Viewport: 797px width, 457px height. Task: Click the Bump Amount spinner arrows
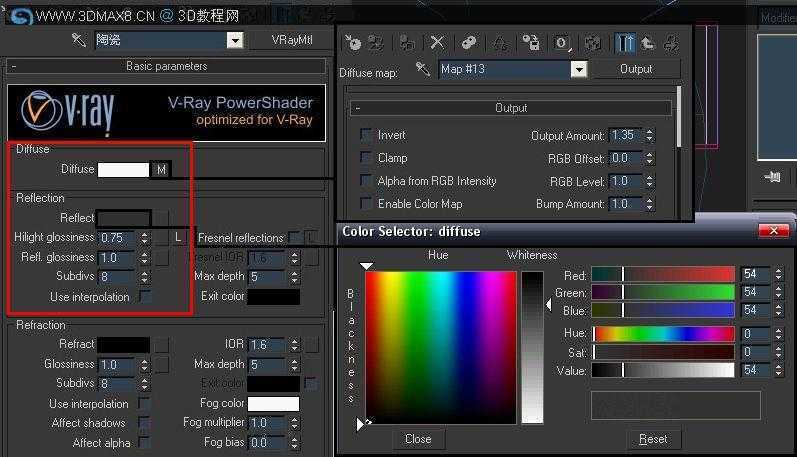click(649, 204)
